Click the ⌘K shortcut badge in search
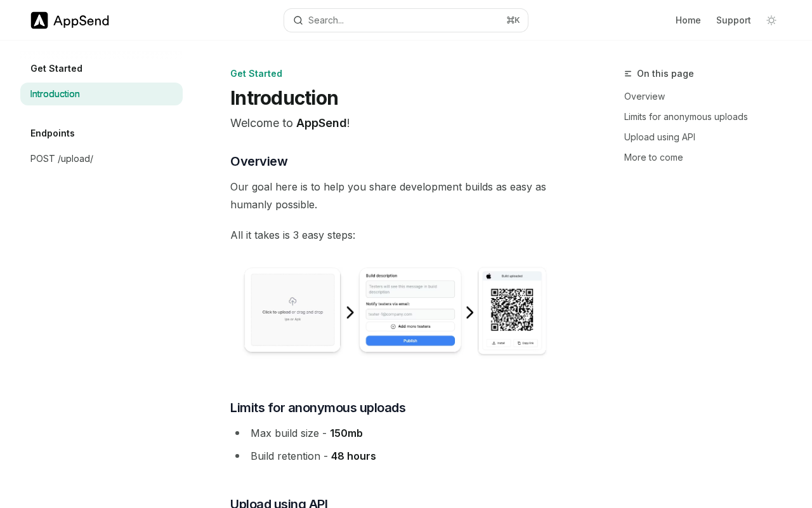Viewport: 812px width, 508px height. [513, 20]
